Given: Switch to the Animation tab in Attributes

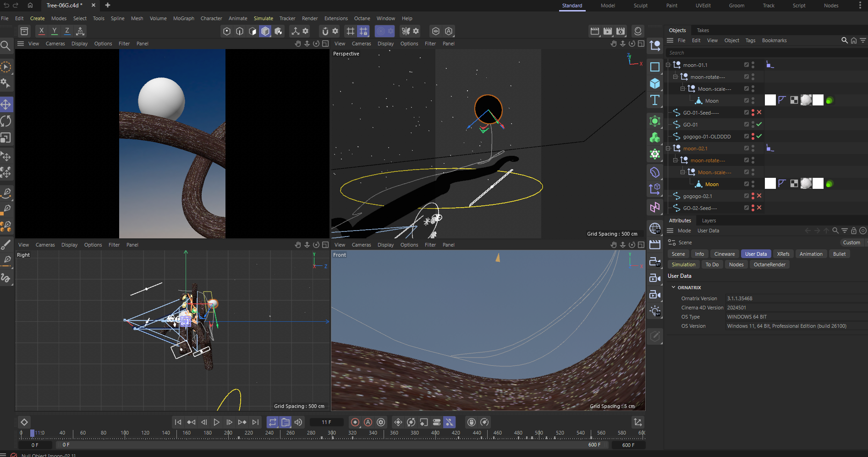Looking at the screenshot, I should point(811,253).
